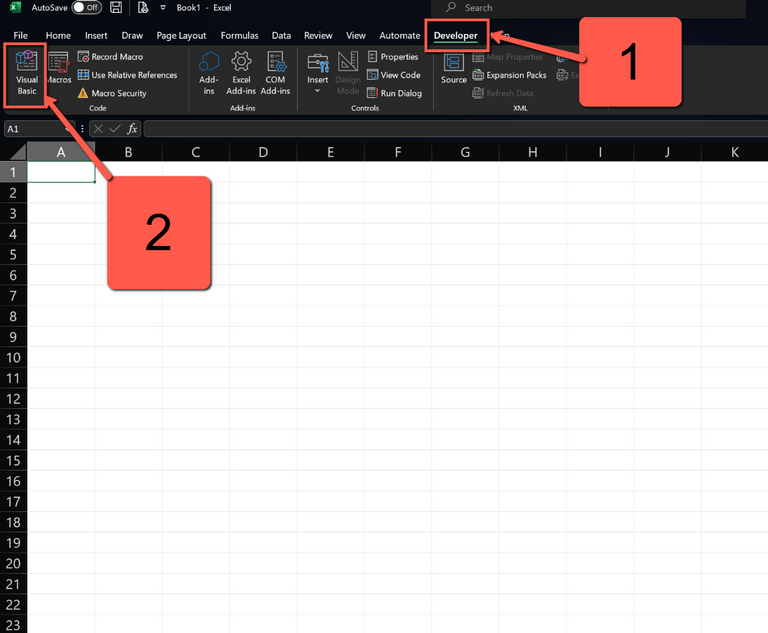Switch to the Formulas tab
The width and height of the screenshot is (768, 633).
[x=239, y=36]
